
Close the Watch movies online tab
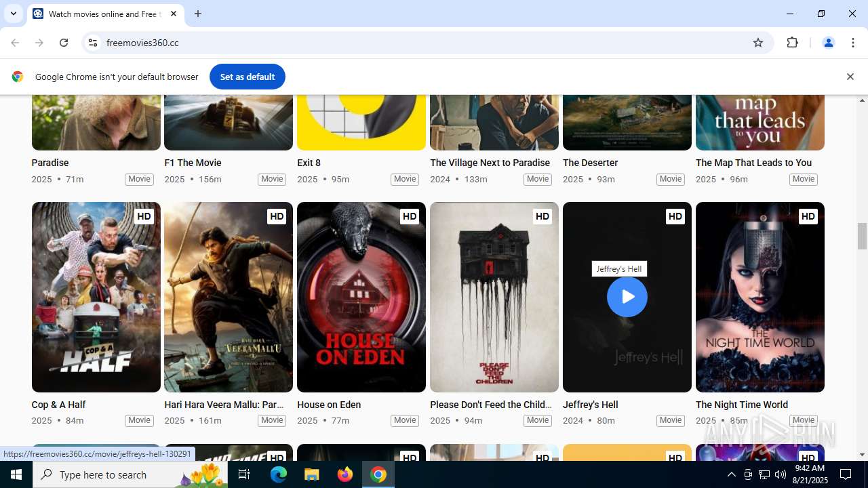tap(174, 14)
